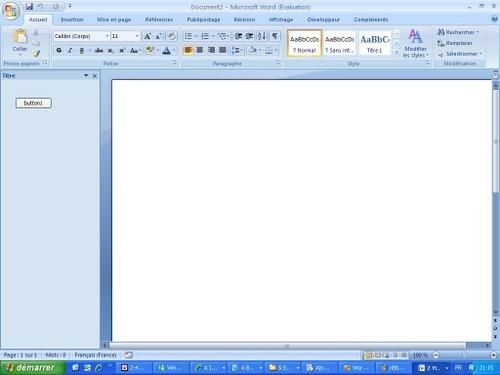Apply bold formatting with G button
This screenshot has width=500, height=375.
(x=59, y=51)
